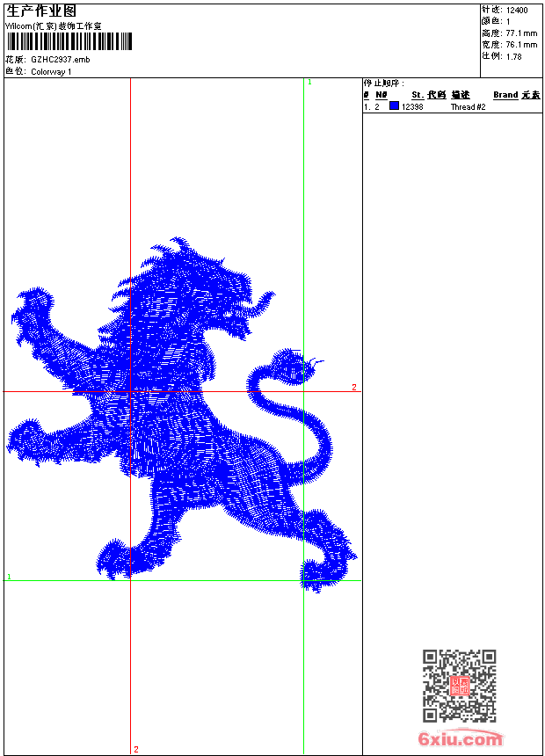The image size is (545, 756).
Task: Click the St. column header
Action: [x=418, y=95]
